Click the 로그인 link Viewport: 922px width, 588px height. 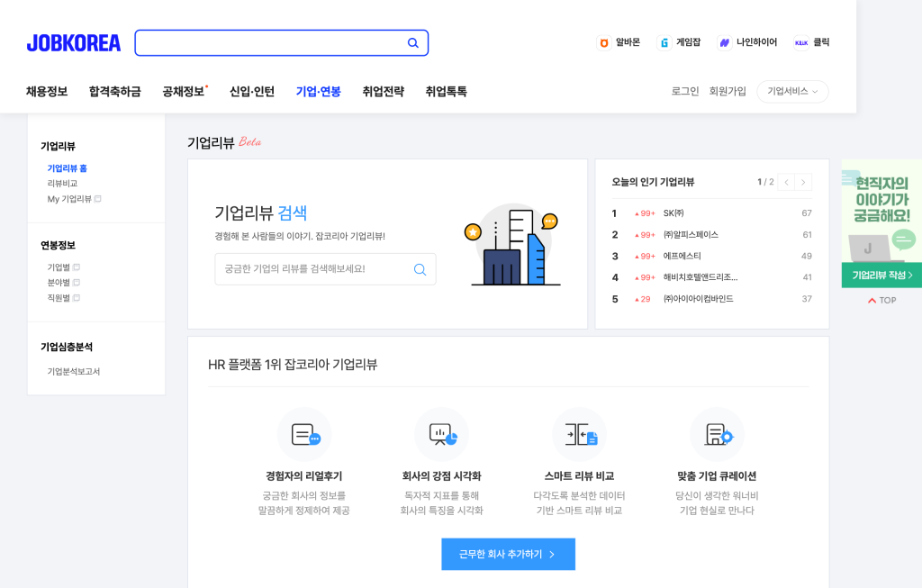pyautogui.click(x=685, y=92)
